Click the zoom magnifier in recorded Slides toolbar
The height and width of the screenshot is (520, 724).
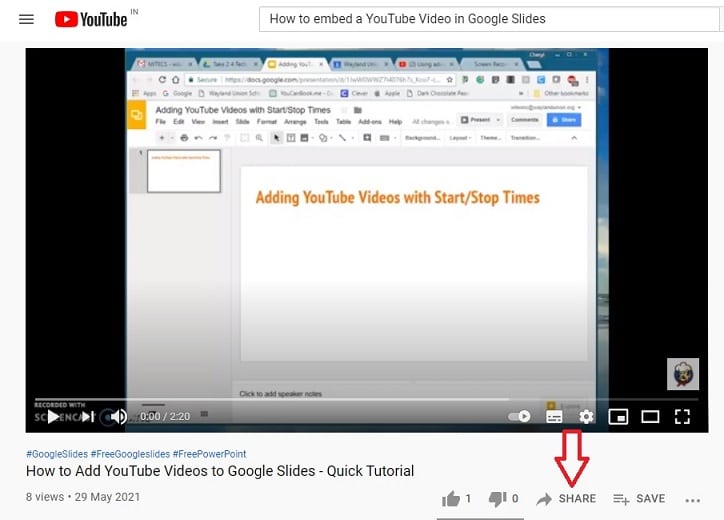pos(259,138)
